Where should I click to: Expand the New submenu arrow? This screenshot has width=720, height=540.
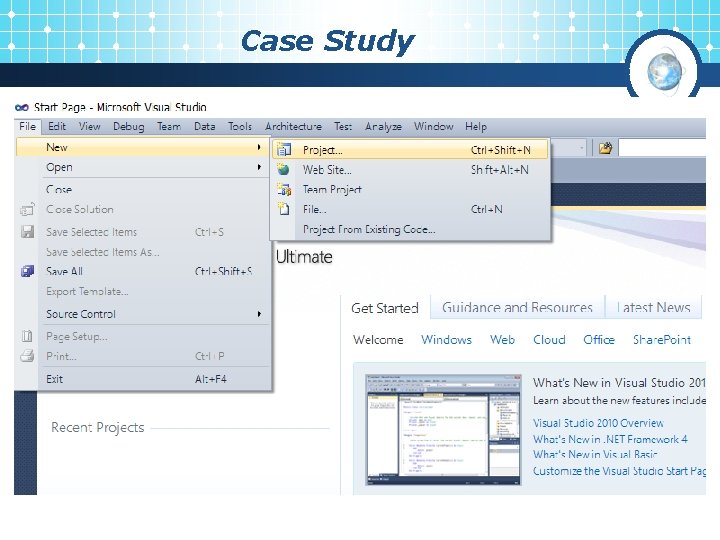[x=259, y=147]
